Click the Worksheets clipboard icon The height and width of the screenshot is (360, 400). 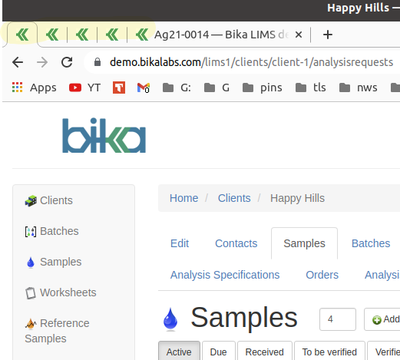pos(31,293)
